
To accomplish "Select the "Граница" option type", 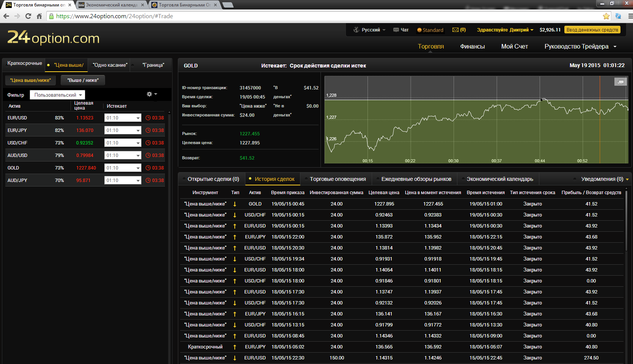I will pos(153,65).
